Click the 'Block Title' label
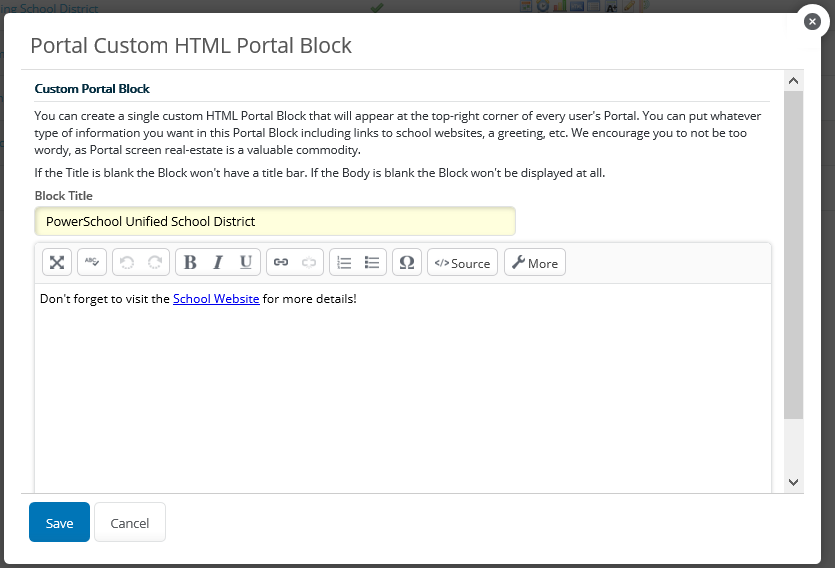The image size is (835, 568). point(63,196)
